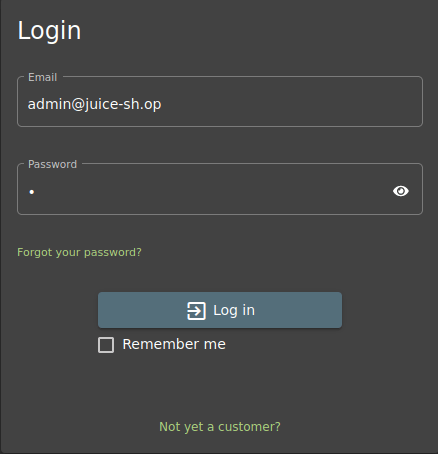Focus the Email input field
Image resolution: width=438 pixels, height=454 pixels.
coord(220,102)
